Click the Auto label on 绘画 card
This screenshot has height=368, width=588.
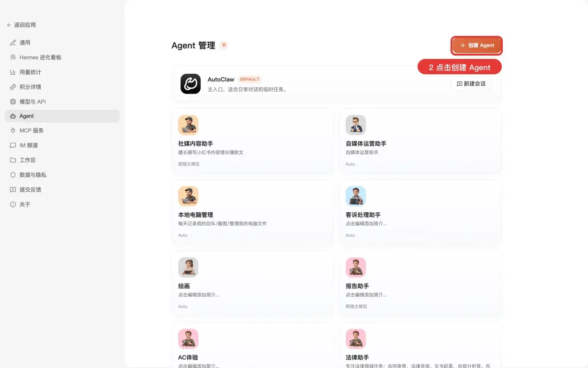coord(183,307)
